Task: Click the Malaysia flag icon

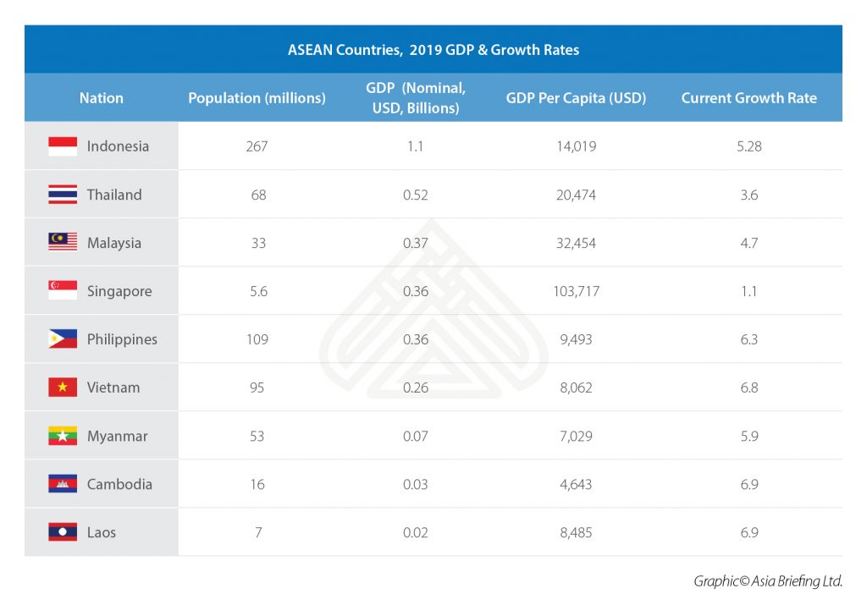Action: tap(63, 243)
